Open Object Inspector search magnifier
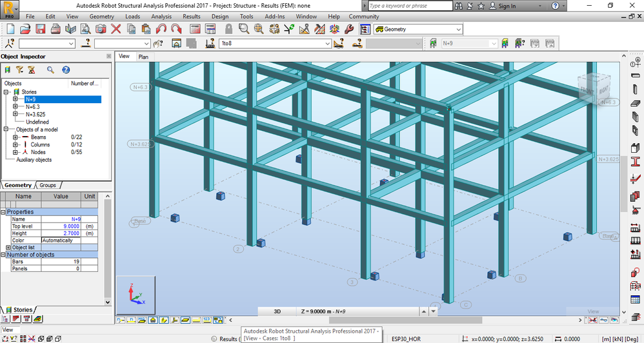 click(50, 70)
